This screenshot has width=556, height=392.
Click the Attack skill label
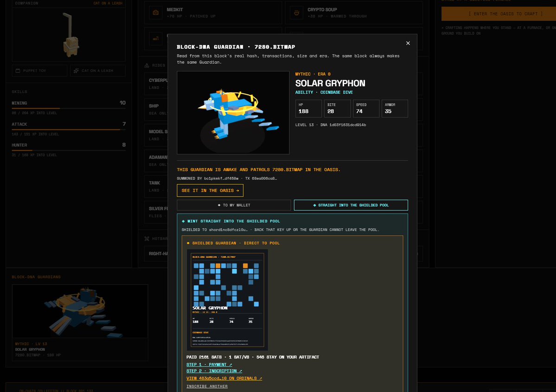tap(19, 124)
